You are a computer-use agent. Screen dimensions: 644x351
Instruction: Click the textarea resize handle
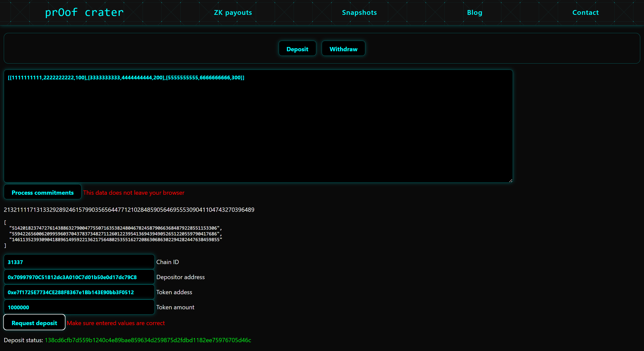(x=510, y=180)
